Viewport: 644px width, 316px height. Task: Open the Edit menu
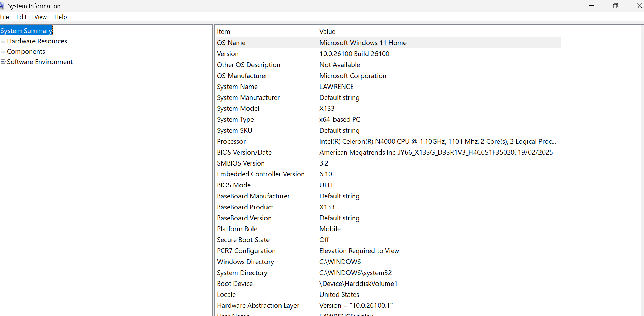tap(21, 17)
